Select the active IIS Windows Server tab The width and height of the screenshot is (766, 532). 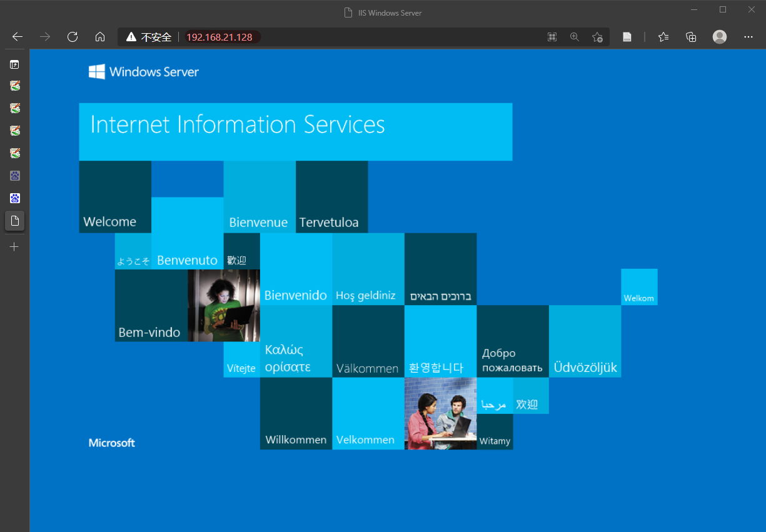[15, 221]
